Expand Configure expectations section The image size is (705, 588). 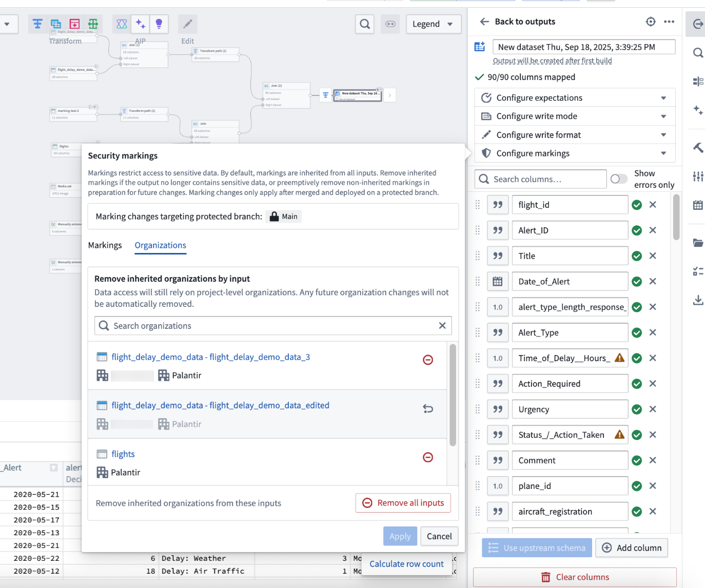pyautogui.click(x=575, y=98)
